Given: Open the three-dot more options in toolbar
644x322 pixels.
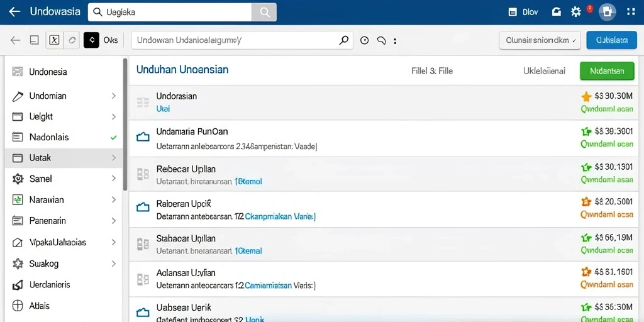Looking at the screenshot, I should click(395, 41).
